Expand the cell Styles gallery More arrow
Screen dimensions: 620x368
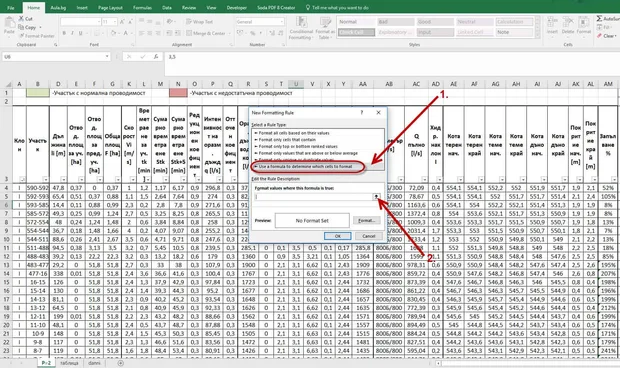[537, 36]
